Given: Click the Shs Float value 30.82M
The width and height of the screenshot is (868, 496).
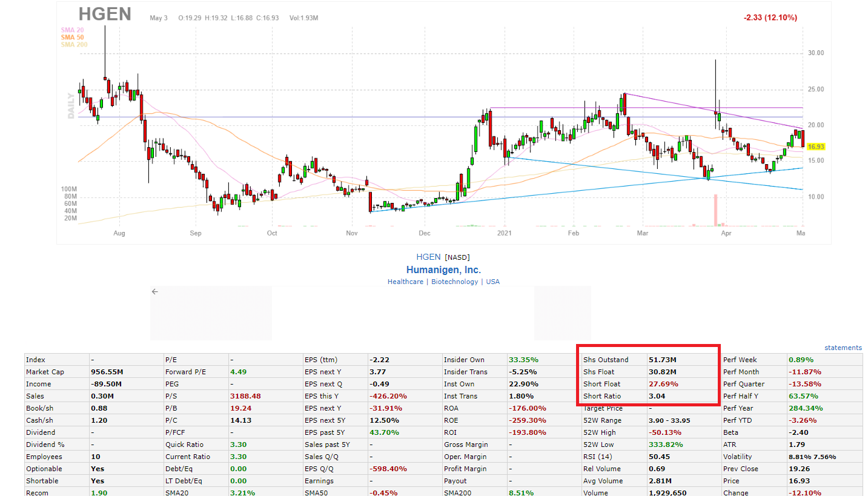Looking at the screenshot, I should click(x=662, y=372).
